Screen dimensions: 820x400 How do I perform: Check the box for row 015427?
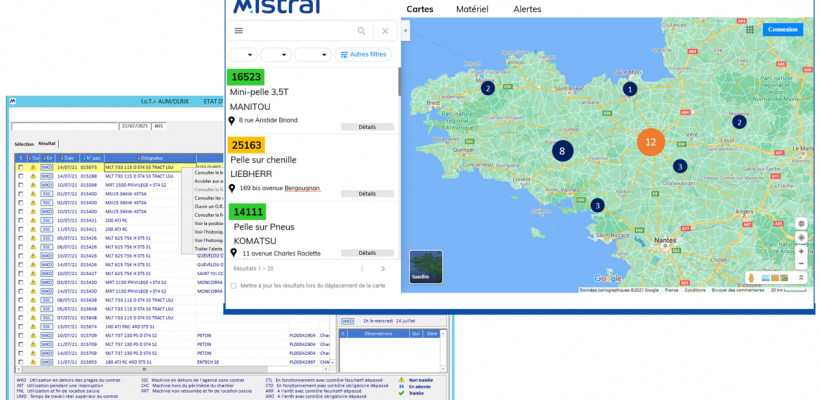coord(20,273)
